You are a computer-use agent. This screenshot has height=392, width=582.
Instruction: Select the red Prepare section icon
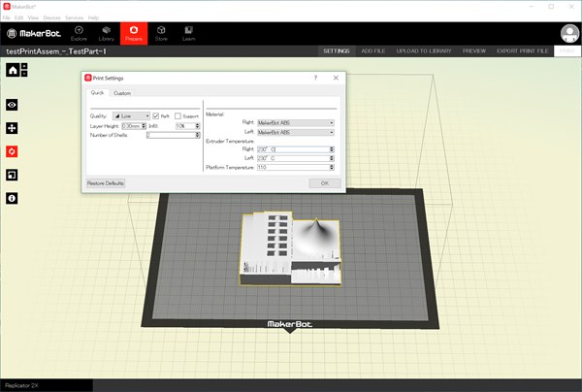pos(134,33)
